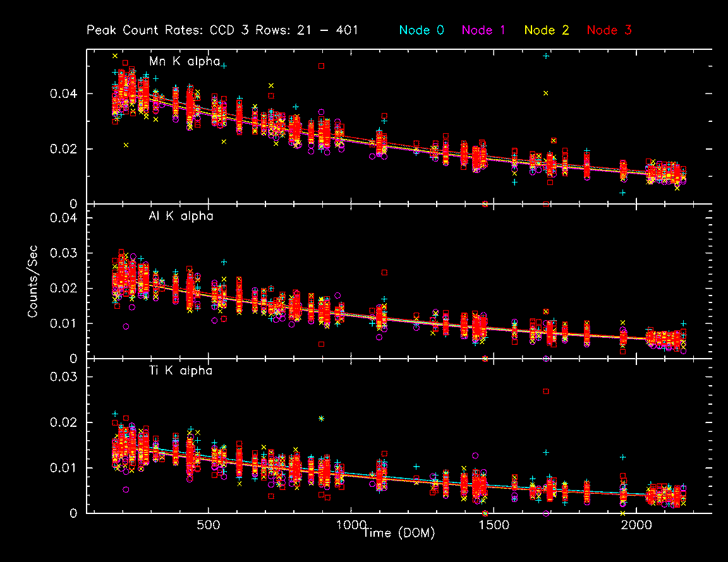
Task: Click the magenta Node 1 legend label
Action: click(x=486, y=30)
